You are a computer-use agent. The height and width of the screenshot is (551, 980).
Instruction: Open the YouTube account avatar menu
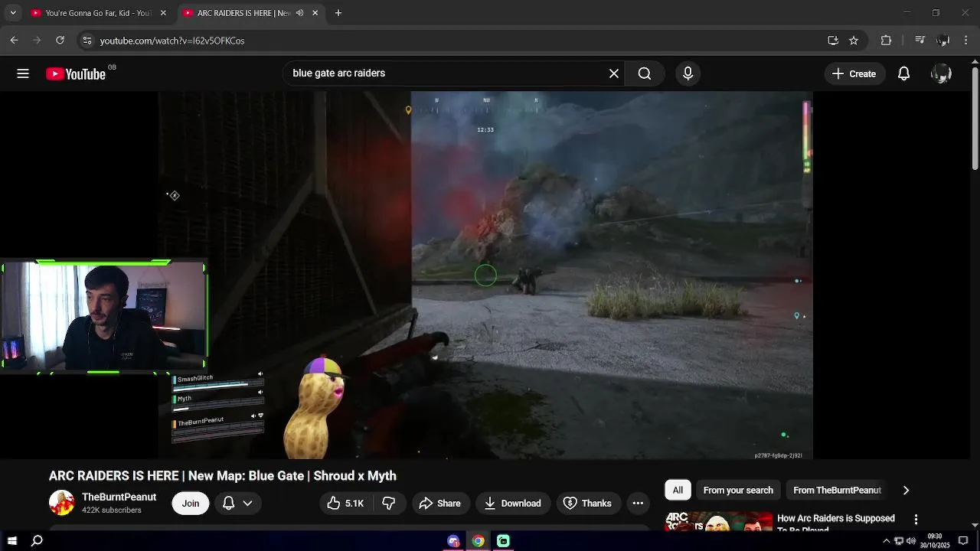tap(941, 73)
